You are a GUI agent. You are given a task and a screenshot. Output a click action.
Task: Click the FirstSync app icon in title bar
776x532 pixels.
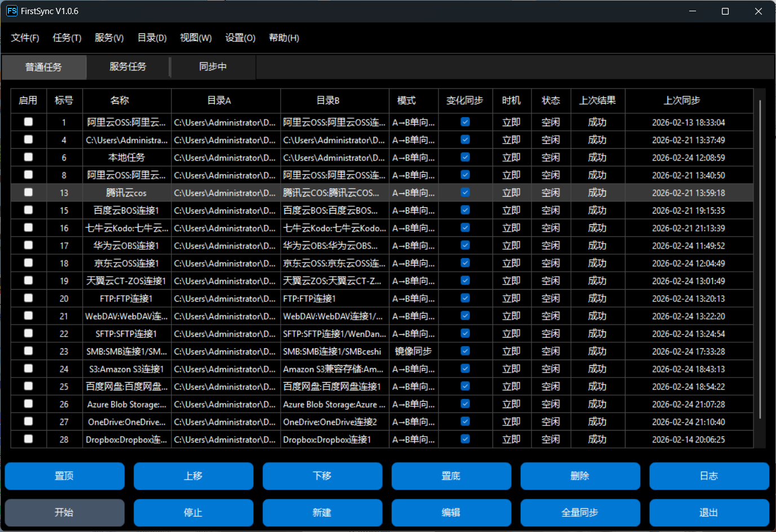click(x=12, y=11)
